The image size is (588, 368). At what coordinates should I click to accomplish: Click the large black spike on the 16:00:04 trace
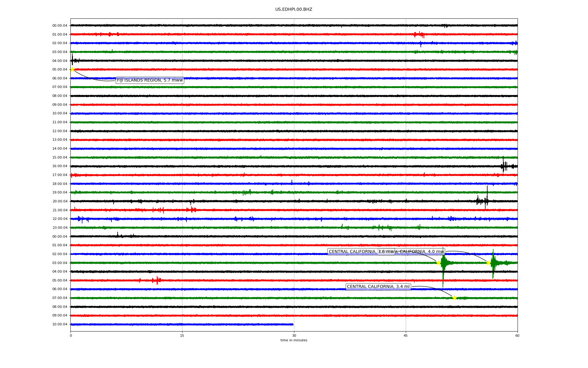click(x=503, y=166)
